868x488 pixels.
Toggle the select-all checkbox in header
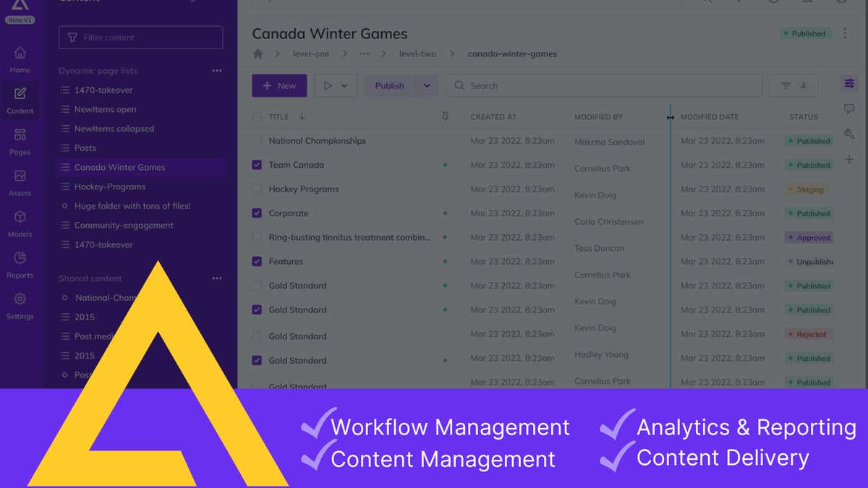click(257, 116)
